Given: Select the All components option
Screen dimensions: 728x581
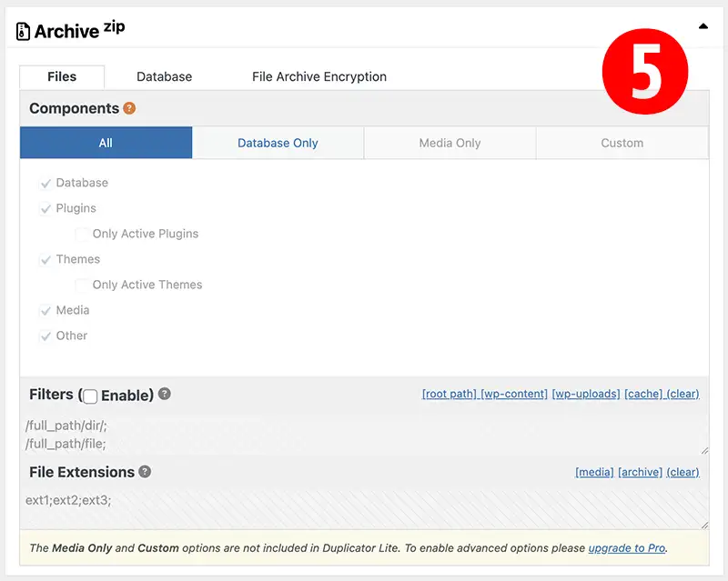Looking at the screenshot, I should [x=106, y=143].
